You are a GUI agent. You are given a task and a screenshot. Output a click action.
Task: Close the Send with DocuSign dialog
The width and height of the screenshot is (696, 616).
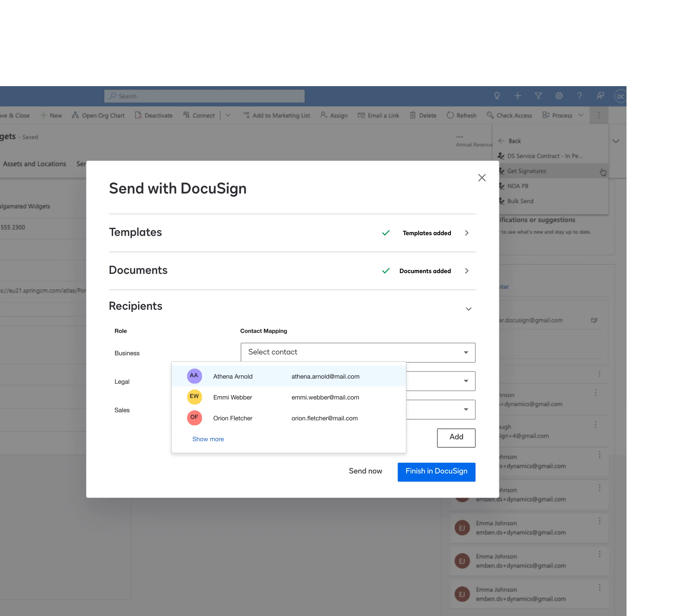pyautogui.click(x=482, y=178)
